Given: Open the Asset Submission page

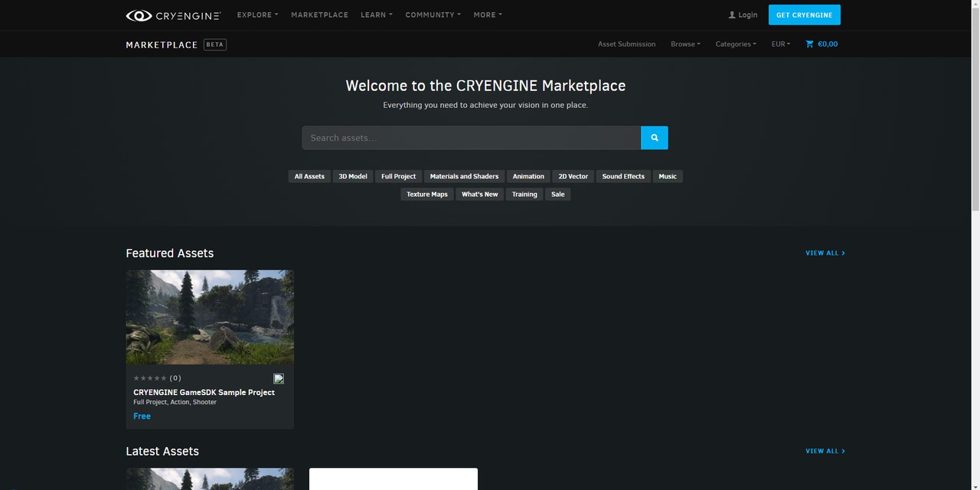Looking at the screenshot, I should [626, 44].
